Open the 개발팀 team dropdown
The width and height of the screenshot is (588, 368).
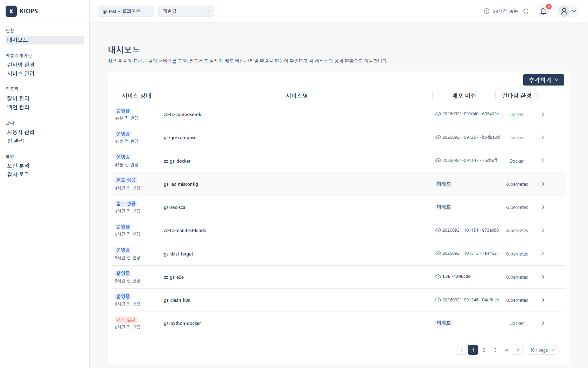click(186, 11)
